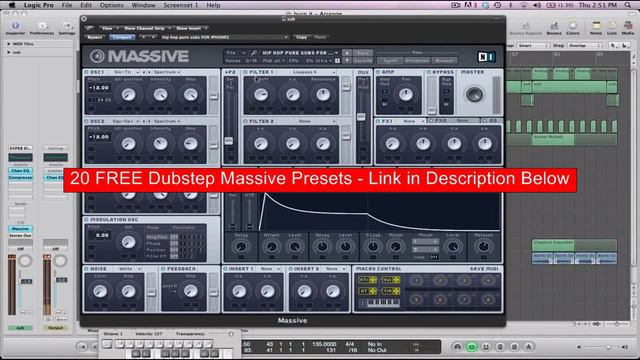Click the green cycle button in transport

(472, 347)
